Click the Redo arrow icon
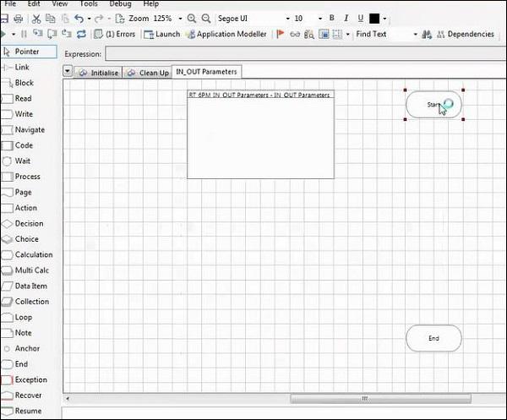Screen dimensions: 507x420 pyautogui.click(x=99, y=19)
